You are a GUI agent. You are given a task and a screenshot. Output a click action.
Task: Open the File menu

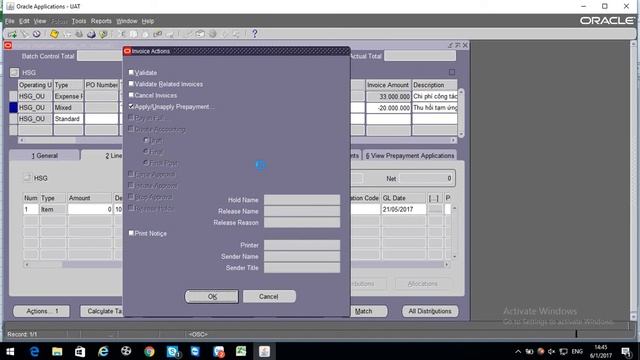click(10, 21)
